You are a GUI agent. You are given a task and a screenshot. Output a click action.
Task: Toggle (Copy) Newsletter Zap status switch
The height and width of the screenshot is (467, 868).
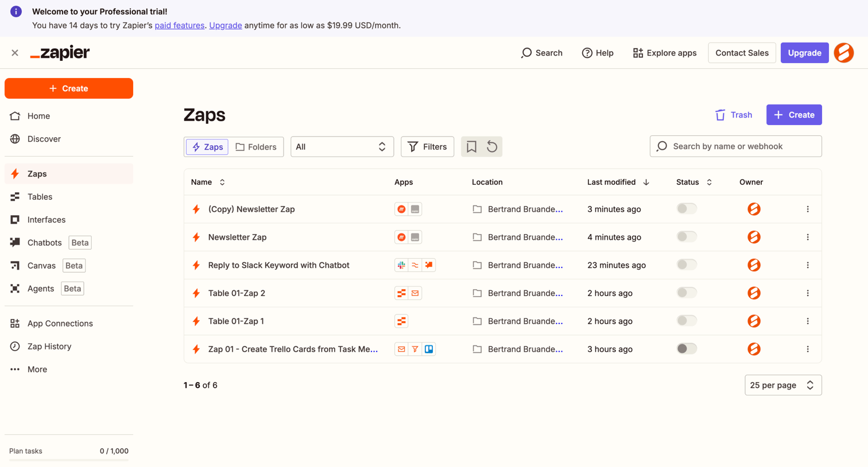[x=687, y=209]
